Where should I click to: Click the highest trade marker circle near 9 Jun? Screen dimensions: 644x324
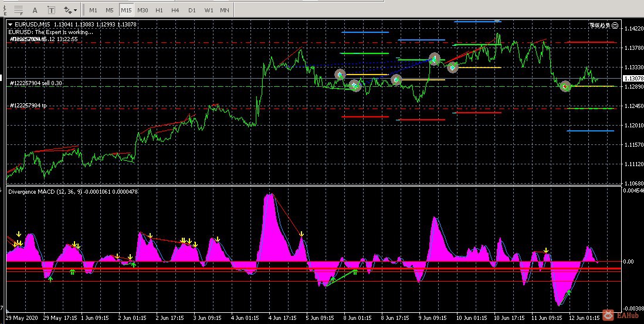pyautogui.click(x=435, y=58)
